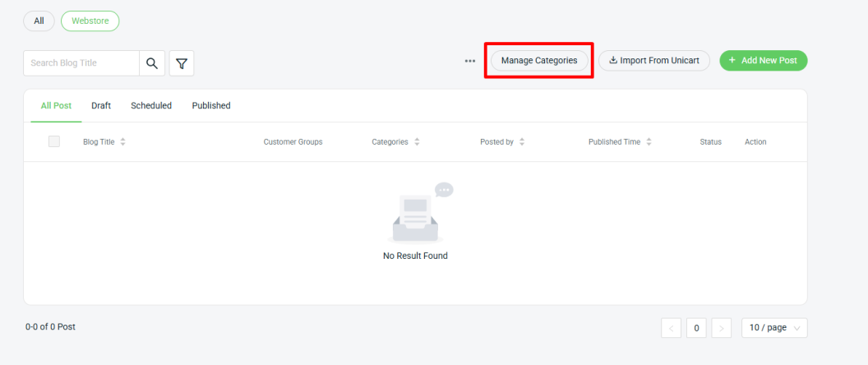The height and width of the screenshot is (365, 868).
Task: Click Add New Post button
Action: pos(764,61)
